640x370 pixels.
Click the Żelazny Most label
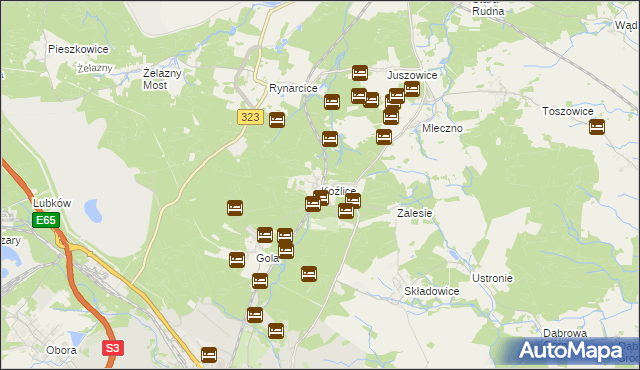pyautogui.click(x=162, y=79)
